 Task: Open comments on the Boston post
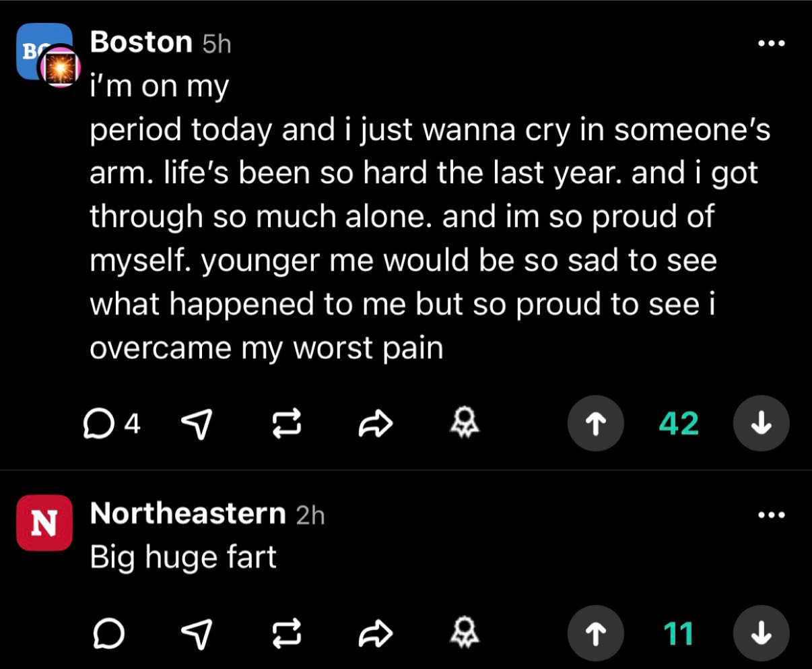point(101,424)
